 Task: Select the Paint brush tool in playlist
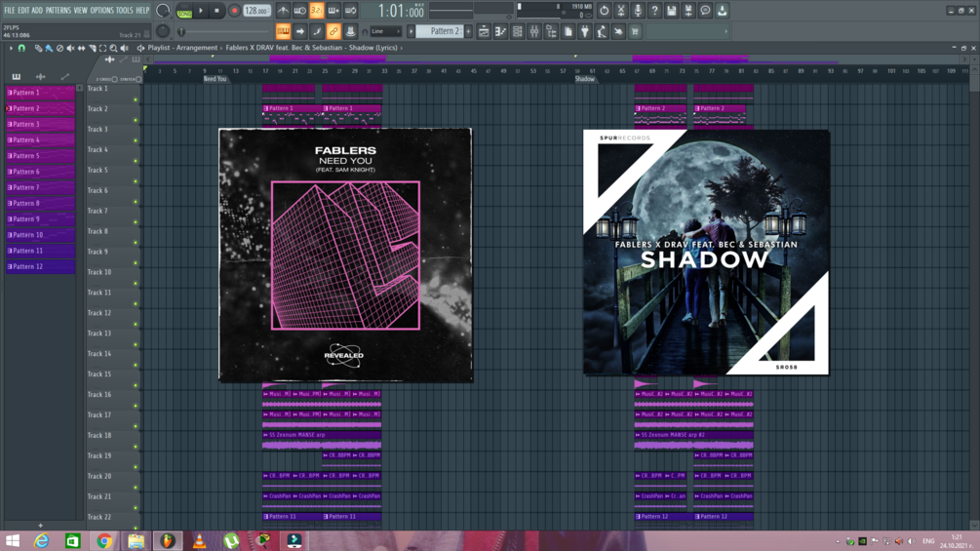point(49,48)
